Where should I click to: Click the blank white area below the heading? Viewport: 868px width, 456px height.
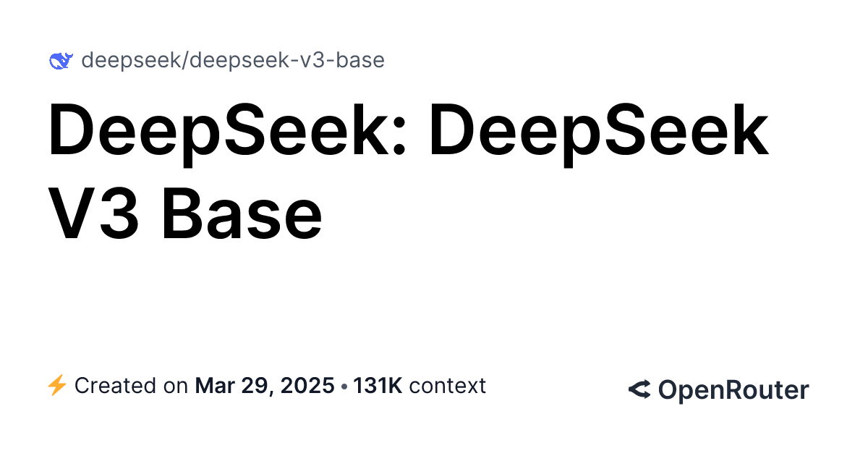click(434, 304)
